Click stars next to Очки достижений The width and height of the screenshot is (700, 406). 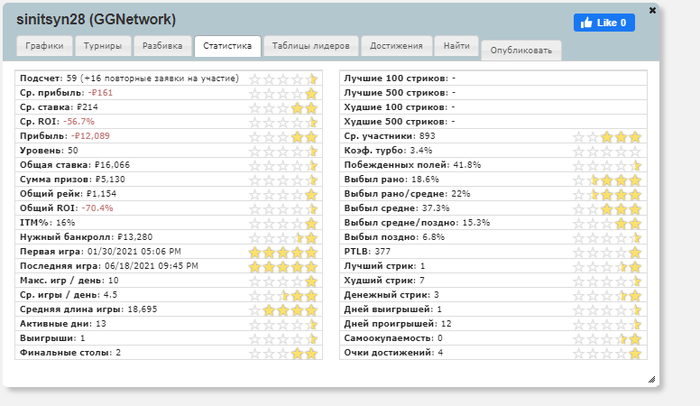click(x=607, y=353)
